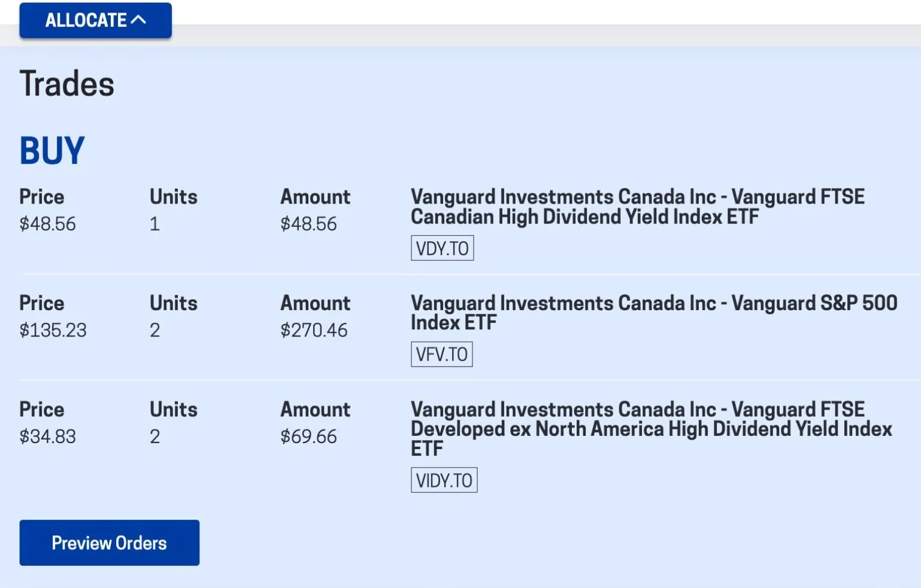The width and height of the screenshot is (921, 588).
Task: Click the BUY section heading
Action: click(52, 150)
